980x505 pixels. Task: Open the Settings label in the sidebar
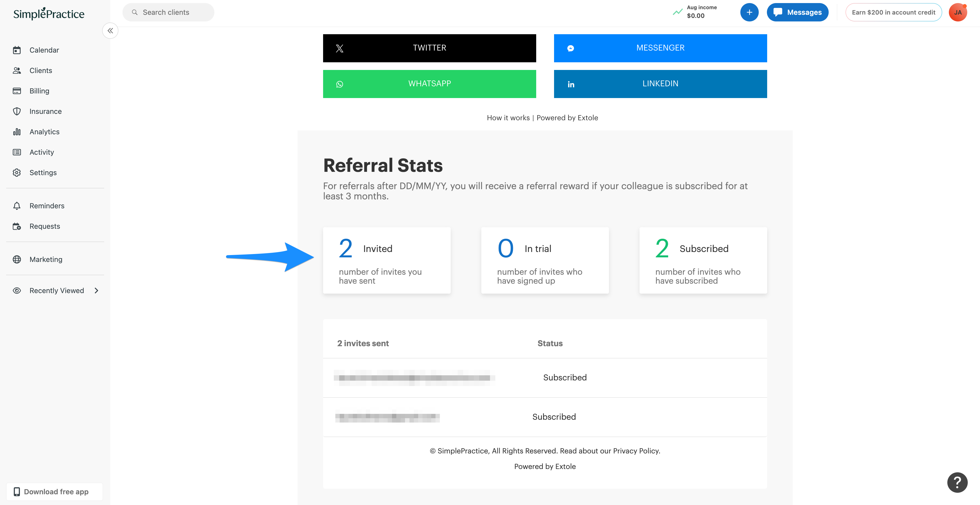tap(43, 172)
